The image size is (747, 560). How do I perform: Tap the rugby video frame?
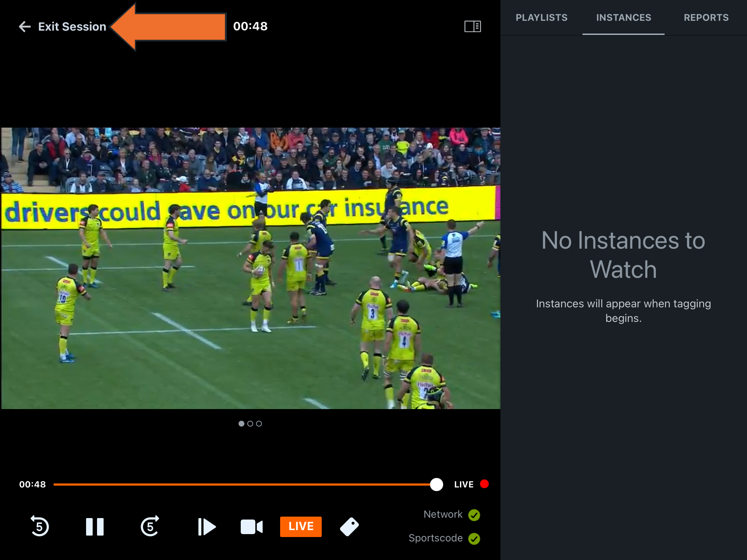point(250,268)
